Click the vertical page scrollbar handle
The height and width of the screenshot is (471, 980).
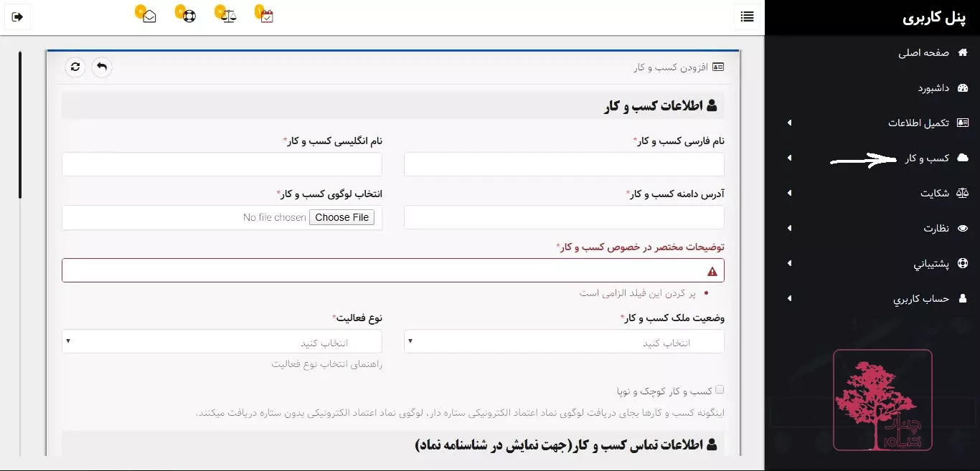20,125
